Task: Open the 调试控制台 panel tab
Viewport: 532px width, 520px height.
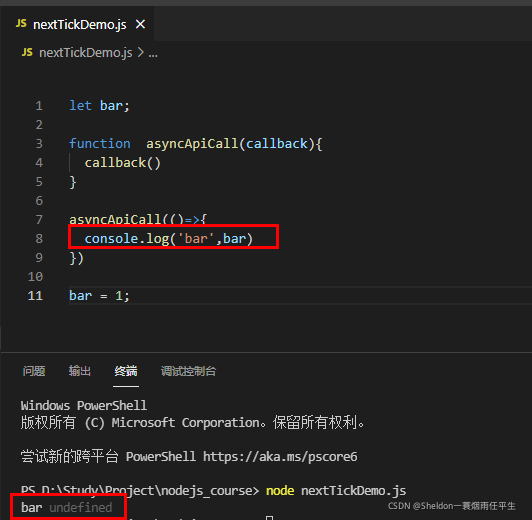Action: coord(188,371)
